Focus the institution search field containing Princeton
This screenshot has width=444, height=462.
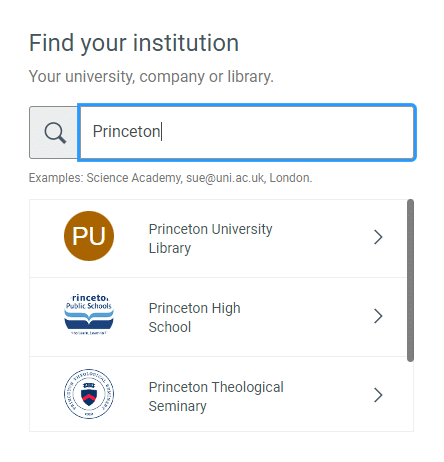(247, 132)
